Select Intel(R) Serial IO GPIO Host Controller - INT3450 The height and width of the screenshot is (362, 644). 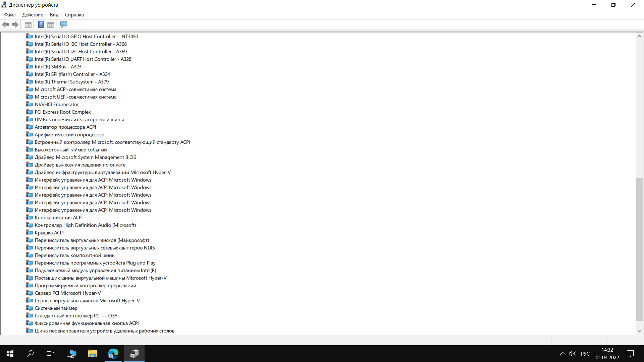point(86,37)
